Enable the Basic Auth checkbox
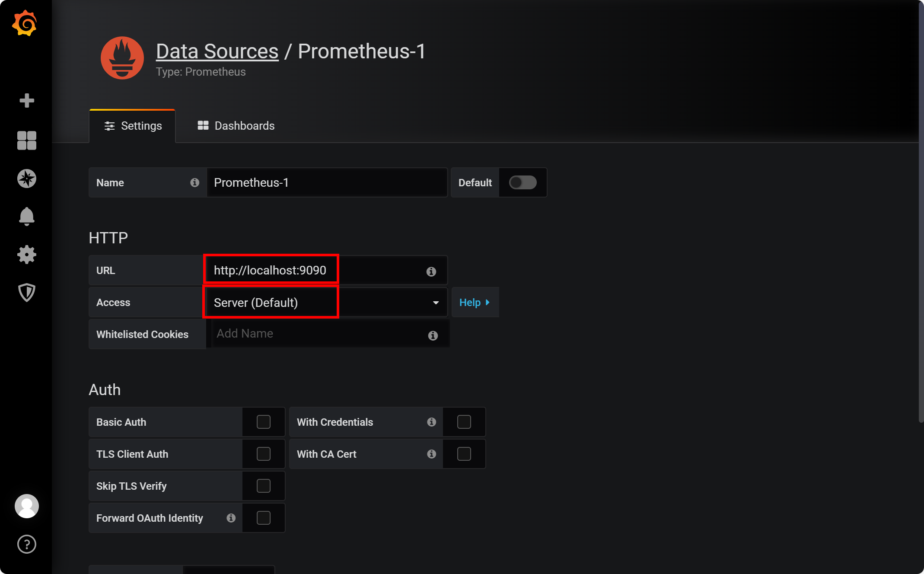 (x=264, y=422)
